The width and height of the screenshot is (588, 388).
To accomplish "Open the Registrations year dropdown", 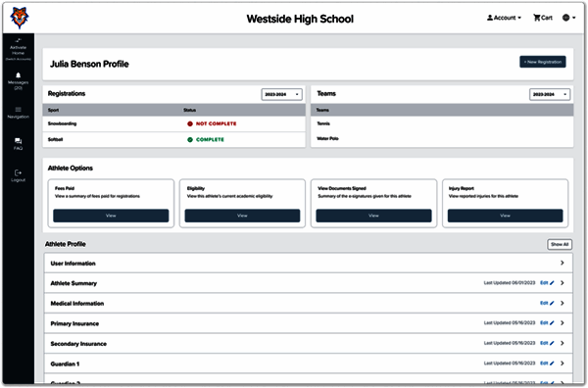I will tap(281, 94).
